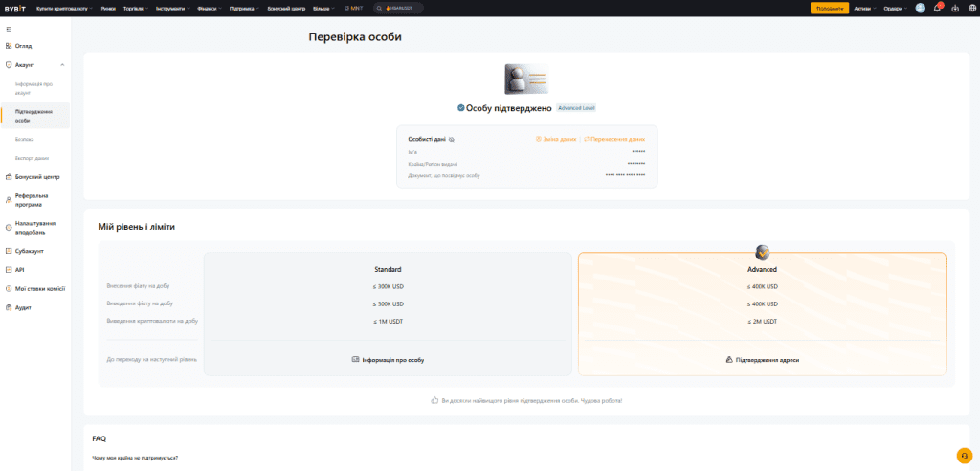Expand the Підтримка dropdown menu
The image size is (980, 471).
[244, 8]
